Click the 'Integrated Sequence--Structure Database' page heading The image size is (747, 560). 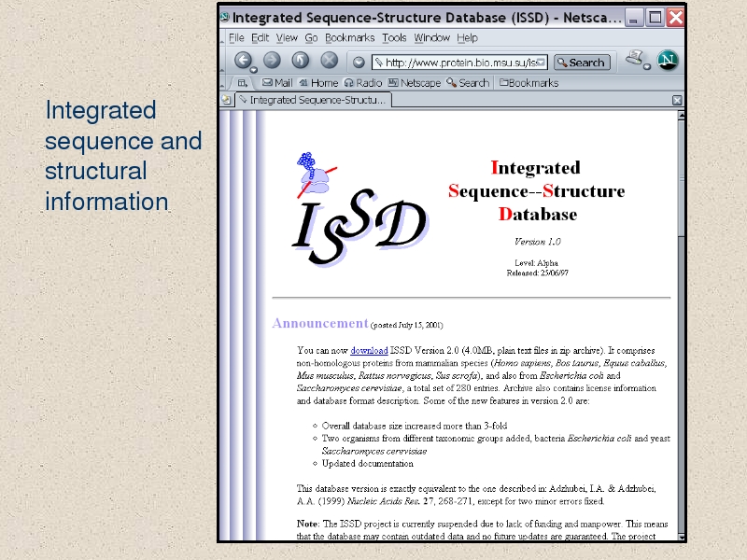[536, 191]
